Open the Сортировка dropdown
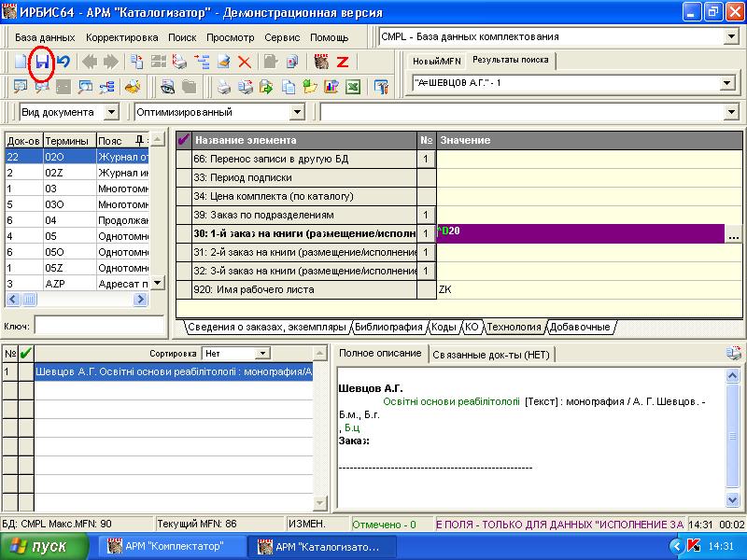Screen dimensions: 747x560 tap(262, 354)
